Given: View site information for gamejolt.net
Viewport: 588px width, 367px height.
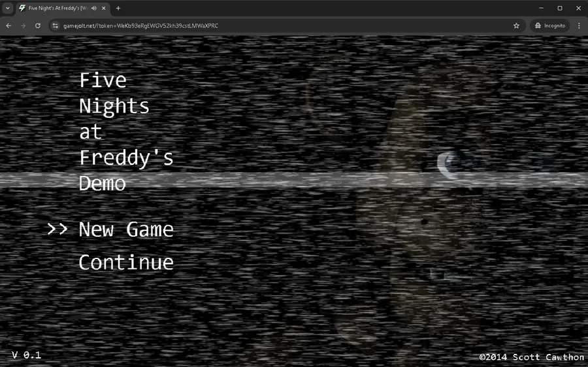Looking at the screenshot, I should click(x=56, y=26).
